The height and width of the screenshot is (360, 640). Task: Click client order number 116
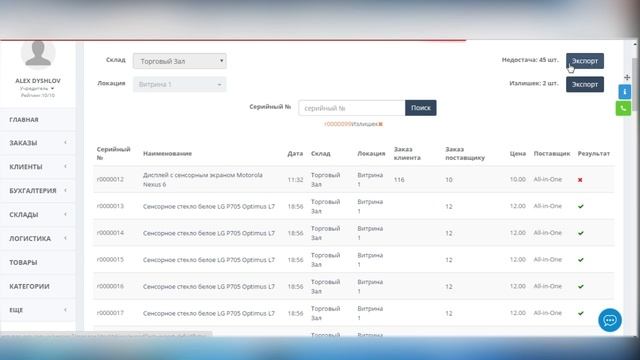point(399,180)
